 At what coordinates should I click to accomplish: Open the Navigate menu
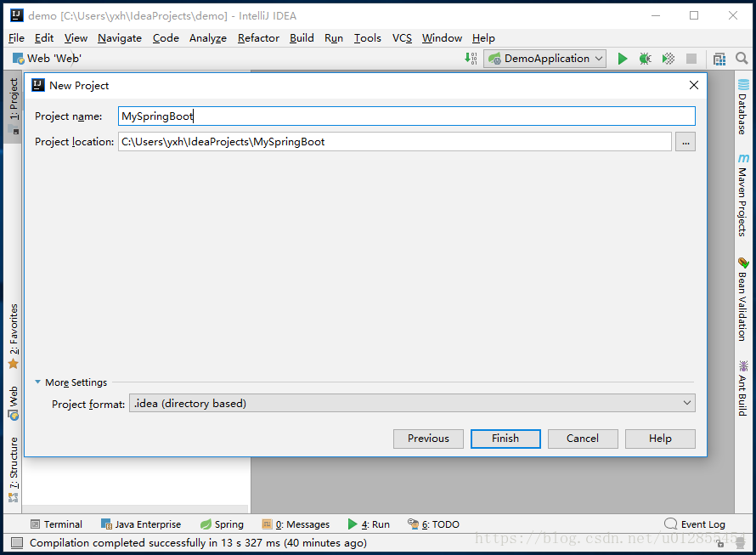coord(120,38)
